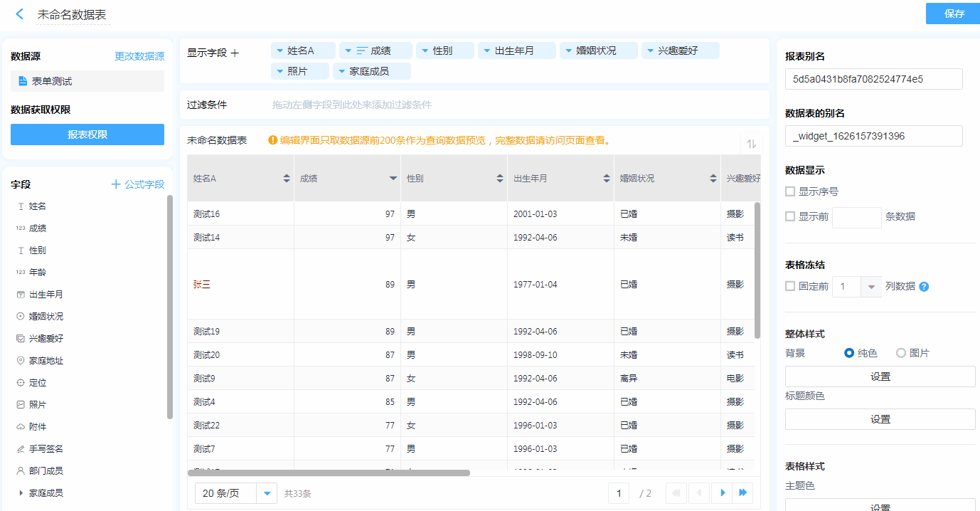Select the 图片 background radio button
Viewport: 980px width, 511px height.
point(901,353)
